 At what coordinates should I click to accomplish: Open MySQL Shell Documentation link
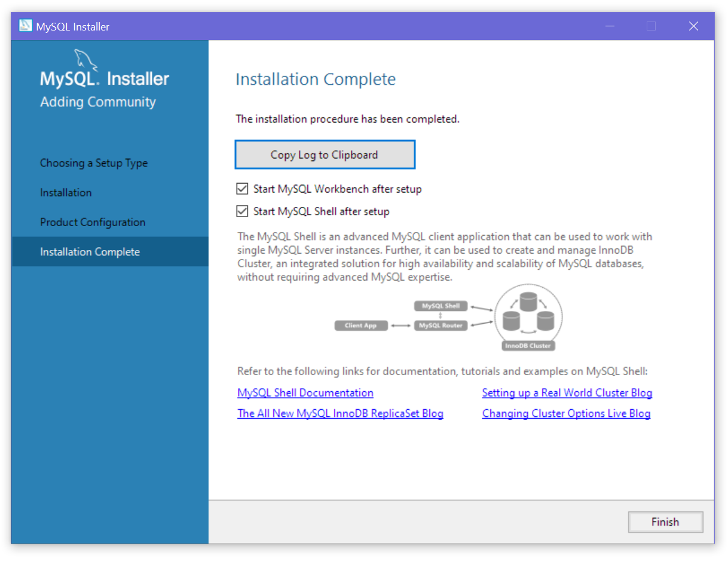305,393
